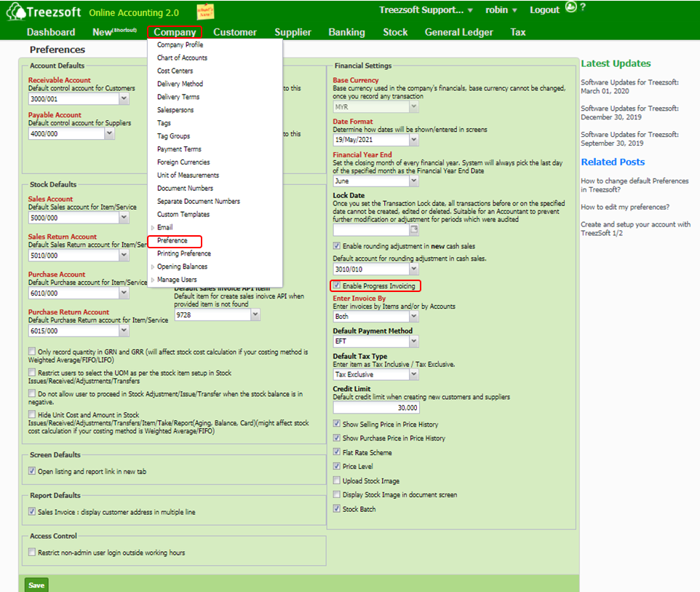Check Restrict users to select the UOM
This screenshot has height=592, width=700.
click(32, 372)
